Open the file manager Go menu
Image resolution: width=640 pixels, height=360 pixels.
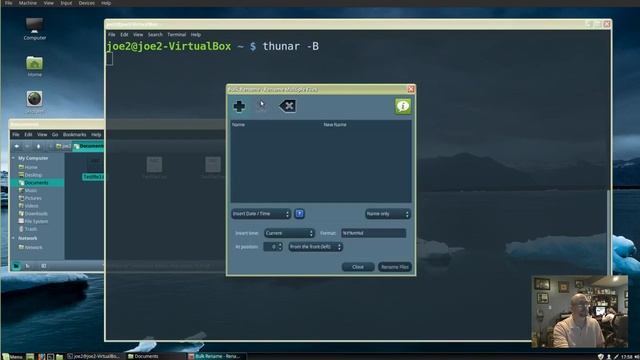pos(55,134)
